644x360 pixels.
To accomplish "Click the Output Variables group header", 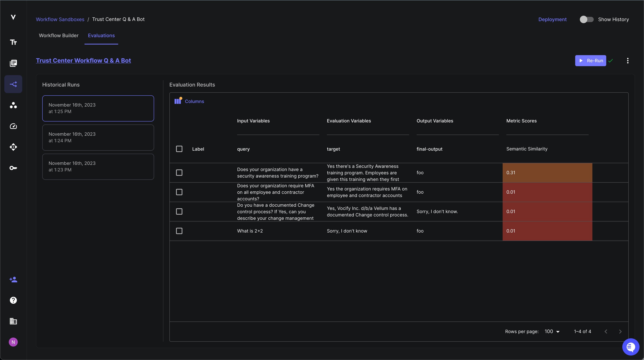I will [435, 121].
